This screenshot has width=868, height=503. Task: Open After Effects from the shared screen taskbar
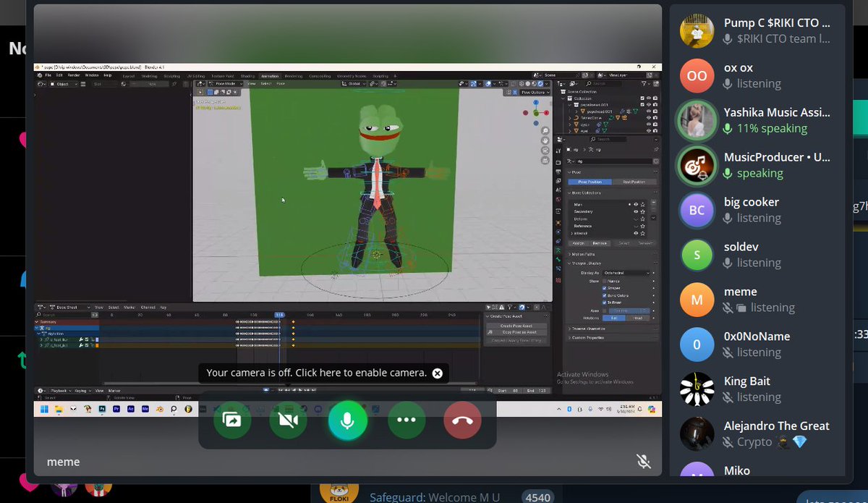pos(131,409)
